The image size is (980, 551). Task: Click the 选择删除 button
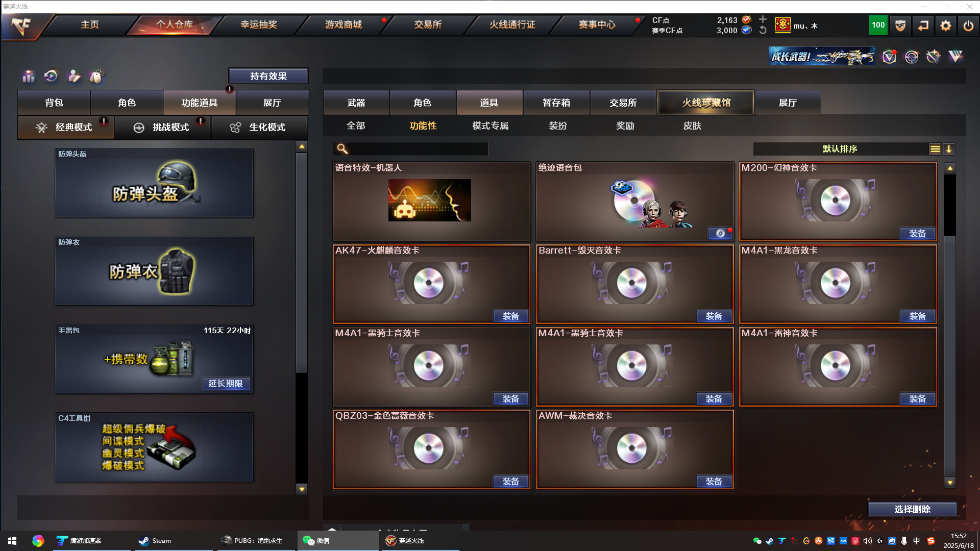912,509
